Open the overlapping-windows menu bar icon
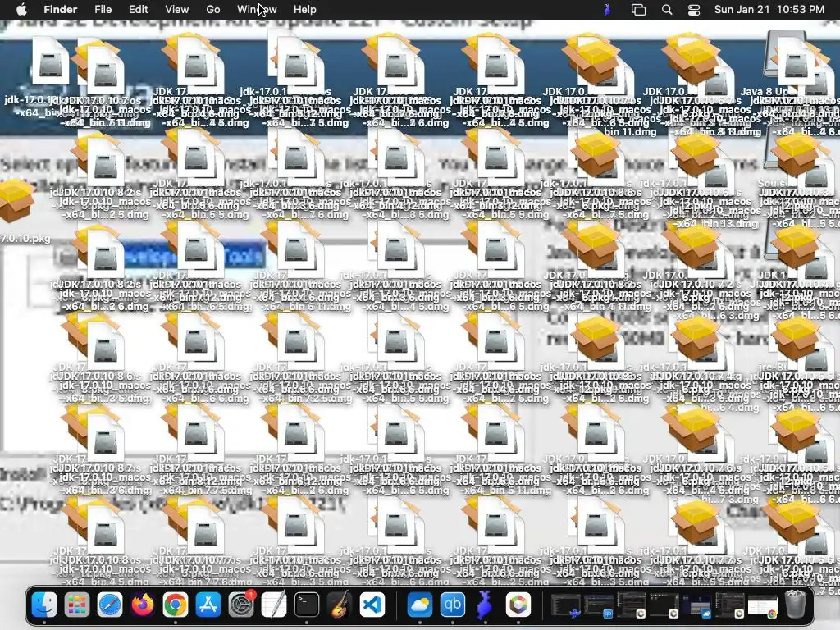This screenshot has height=630, width=840. [x=638, y=10]
